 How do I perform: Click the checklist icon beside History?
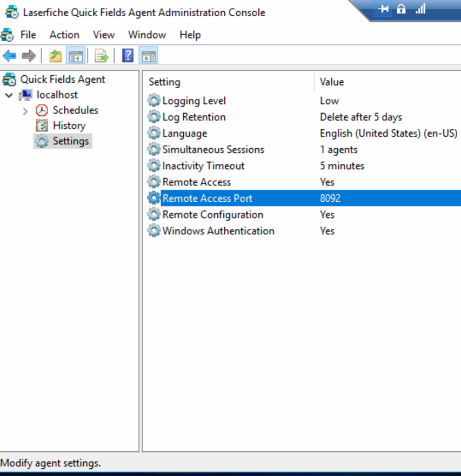coord(42,125)
